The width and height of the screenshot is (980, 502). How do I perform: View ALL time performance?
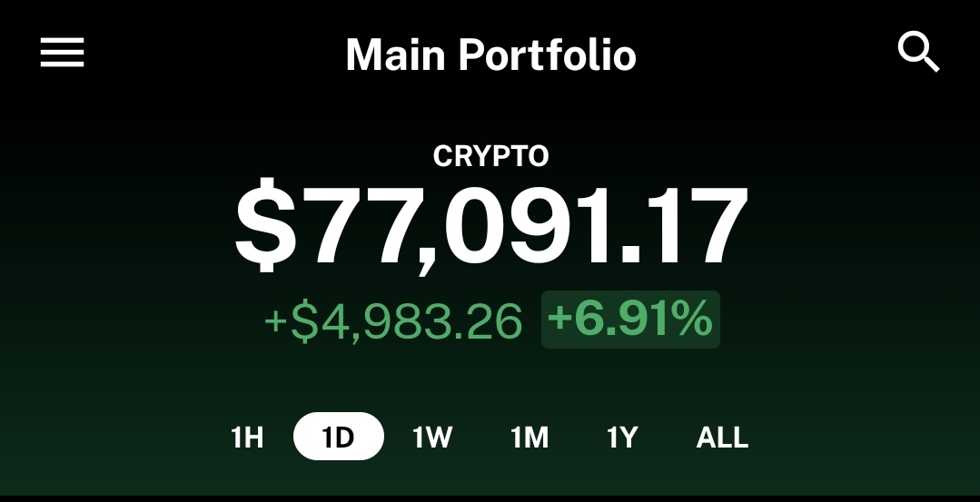pyautogui.click(x=722, y=437)
